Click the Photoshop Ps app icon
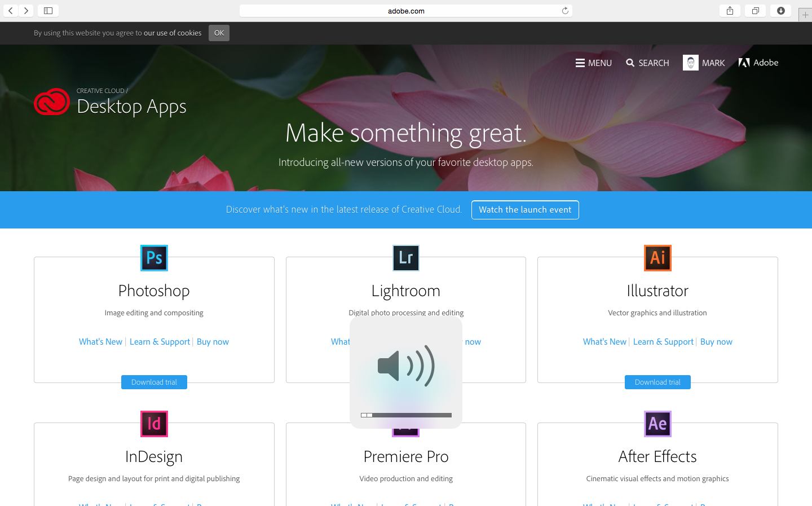Screen dimensions: 812x506 click(x=154, y=258)
